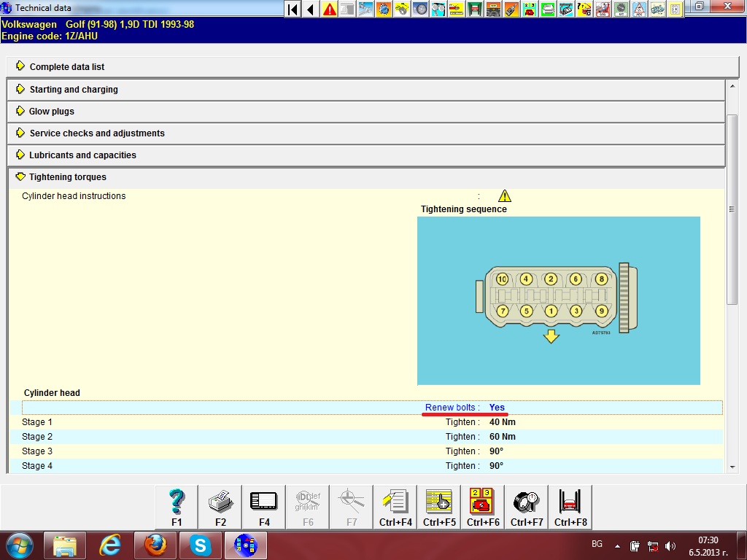Screen dimensions: 747x560
Task: Jump to first page using the bar-arrow icon
Action: [x=293, y=9]
